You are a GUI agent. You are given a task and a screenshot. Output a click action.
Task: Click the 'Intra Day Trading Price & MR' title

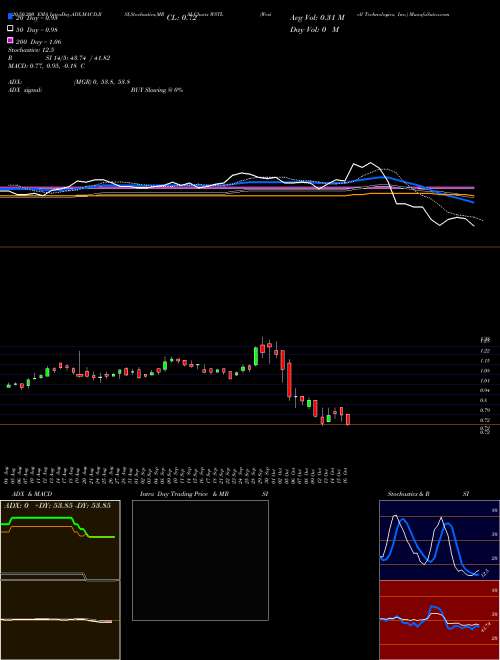(x=184, y=494)
